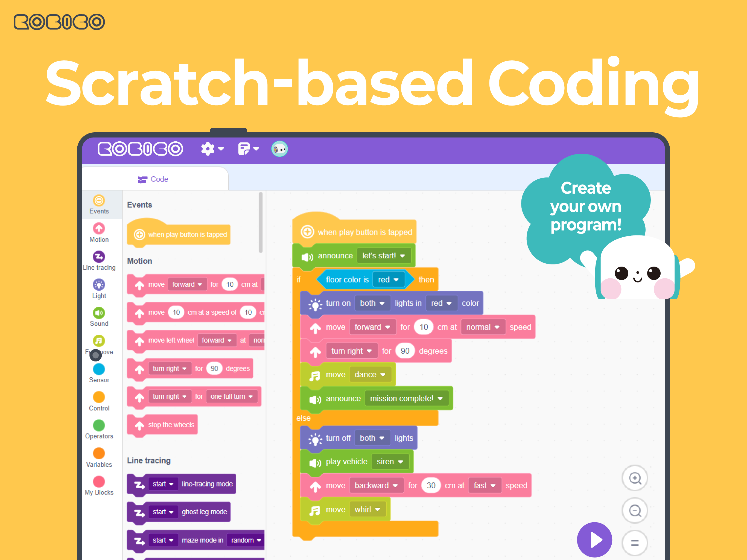This screenshot has width=747, height=560.
Task: Open 'one full turn' dropdown in palette
Action: click(x=232, y=396)
